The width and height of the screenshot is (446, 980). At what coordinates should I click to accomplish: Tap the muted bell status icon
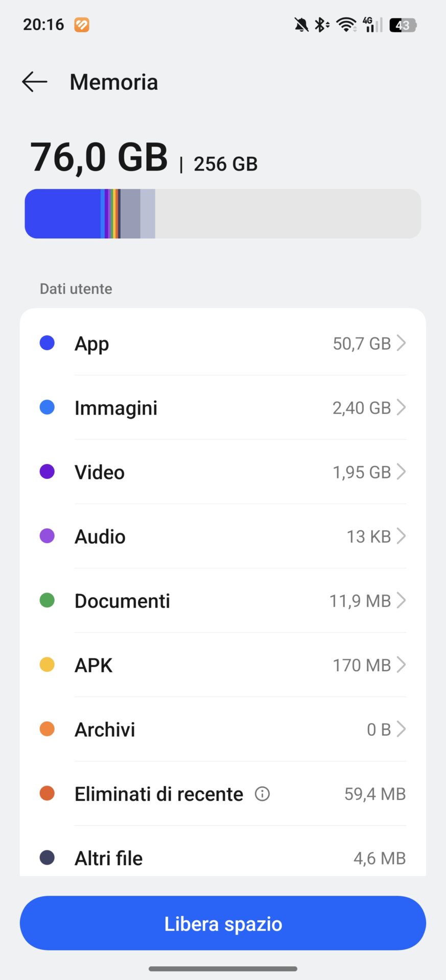(301, 24)
